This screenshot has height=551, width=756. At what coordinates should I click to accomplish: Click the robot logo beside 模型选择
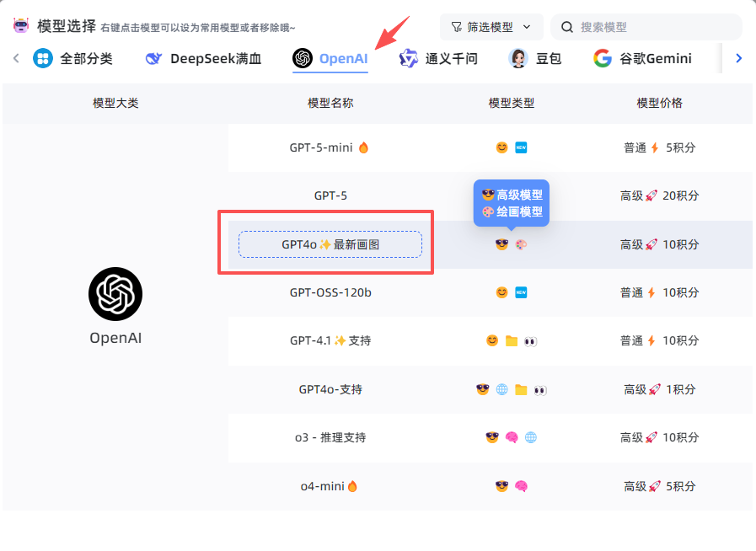point(21,26)
